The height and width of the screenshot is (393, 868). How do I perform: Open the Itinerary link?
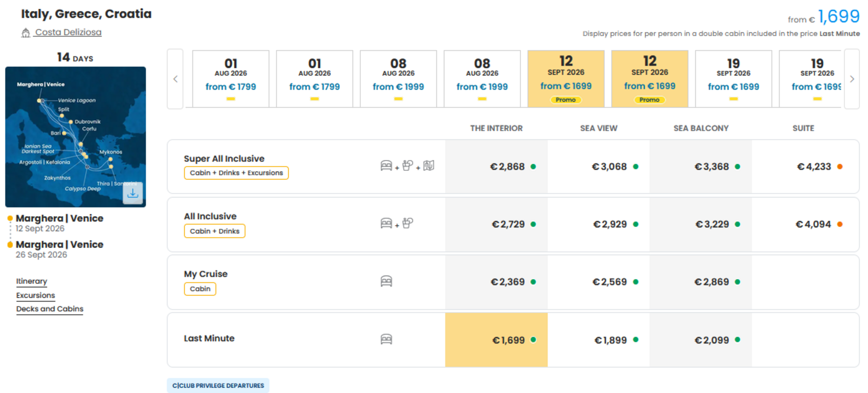click(x=31, y=281)
